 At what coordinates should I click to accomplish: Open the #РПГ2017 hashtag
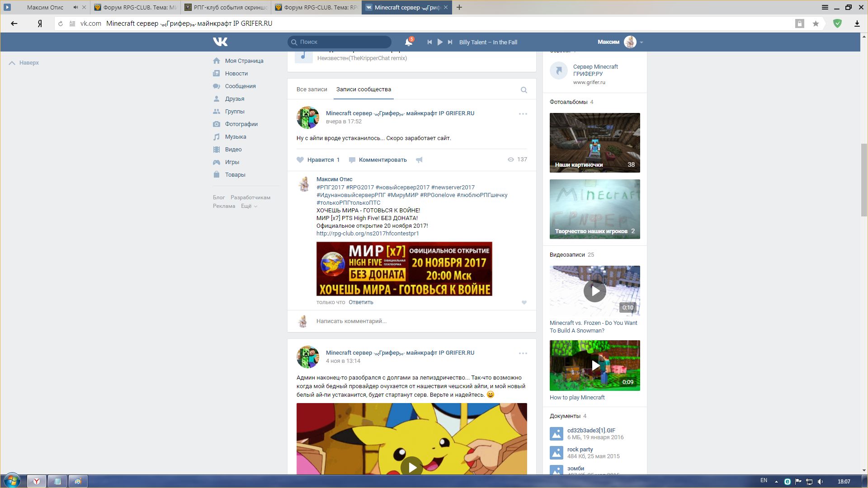coord(330,187)
